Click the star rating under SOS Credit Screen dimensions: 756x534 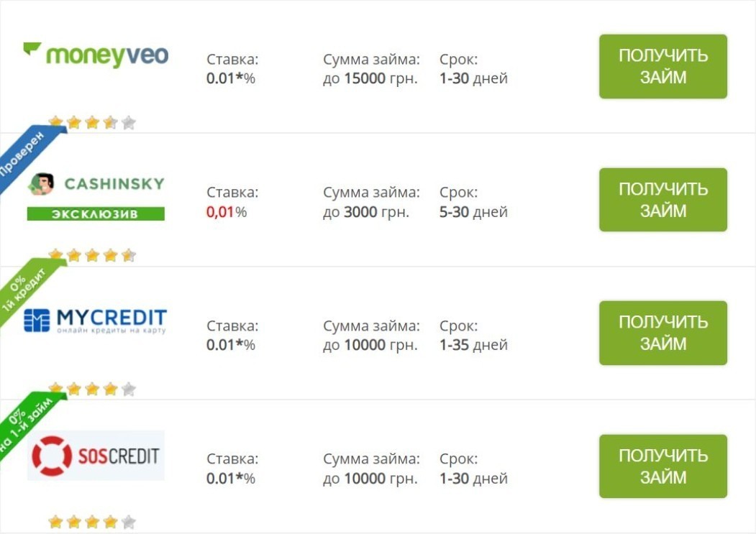pyautogui.click(x=92, y=522)
